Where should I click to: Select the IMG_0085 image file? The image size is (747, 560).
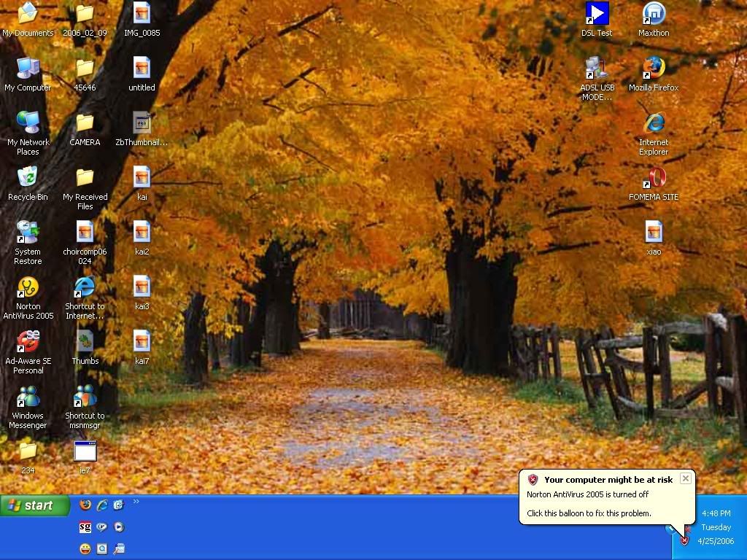[x=142, y=15]
